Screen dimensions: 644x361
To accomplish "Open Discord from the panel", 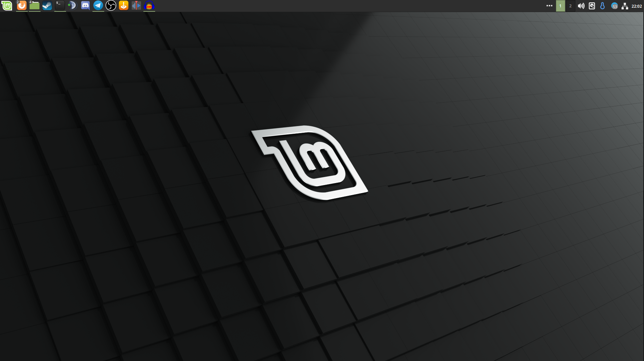I will coord(85,6).
